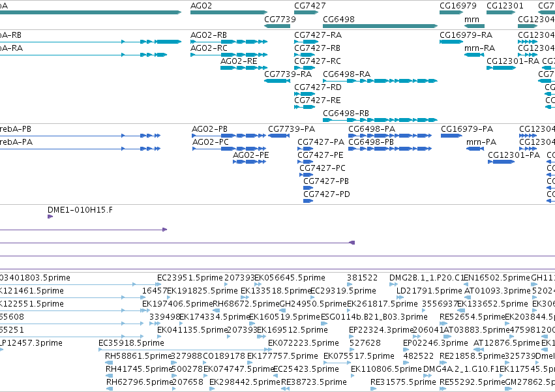The width and height of the screenshot is (555, 392).
Task: Open EST RE38723.5prime label
Action: coord(314,382)
